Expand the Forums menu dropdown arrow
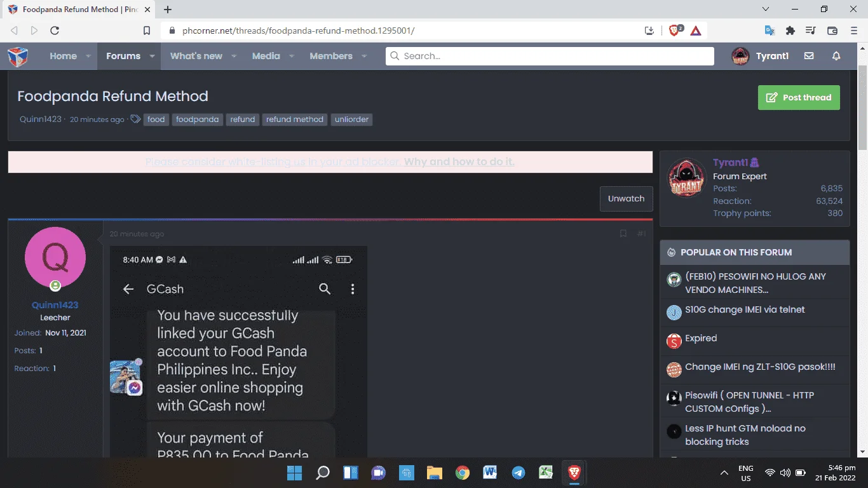 (152, 56)
